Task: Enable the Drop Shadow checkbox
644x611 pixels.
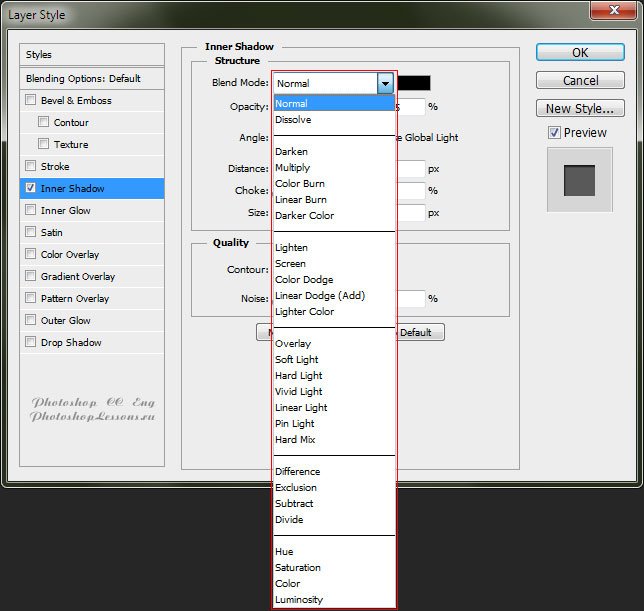Action: click(x=31, y=342)
